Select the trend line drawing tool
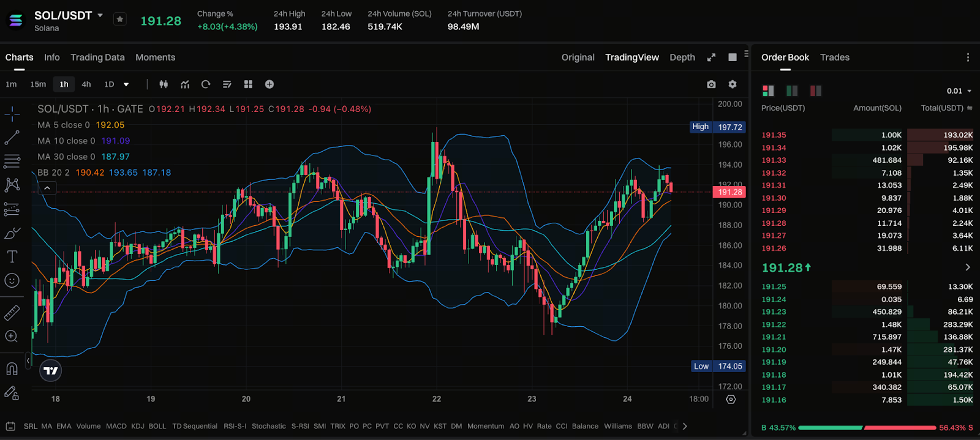980x440 pixels. click(x=12, y=138)
